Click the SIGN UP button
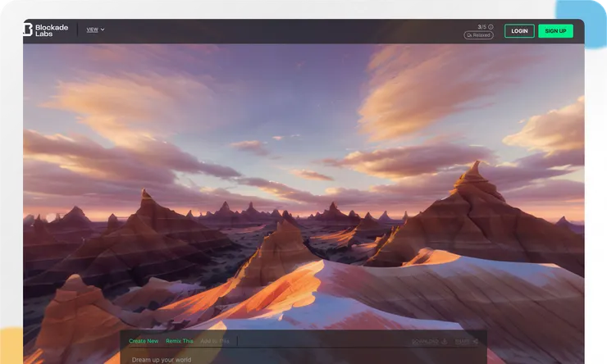 click(x=555, y=31)
